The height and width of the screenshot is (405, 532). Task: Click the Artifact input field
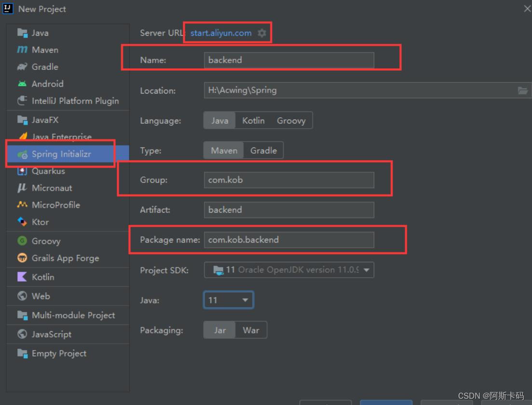289,210
